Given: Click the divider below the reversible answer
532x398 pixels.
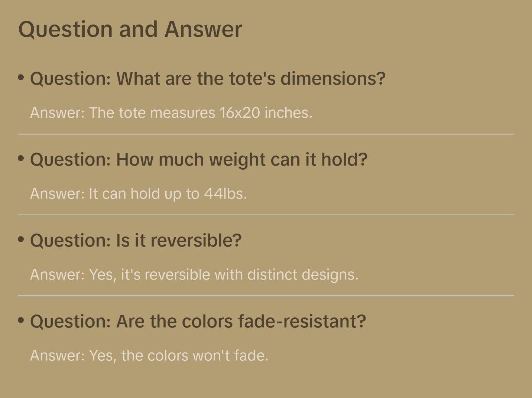Looking at the screenshot, I should click(x=266, y=296).
